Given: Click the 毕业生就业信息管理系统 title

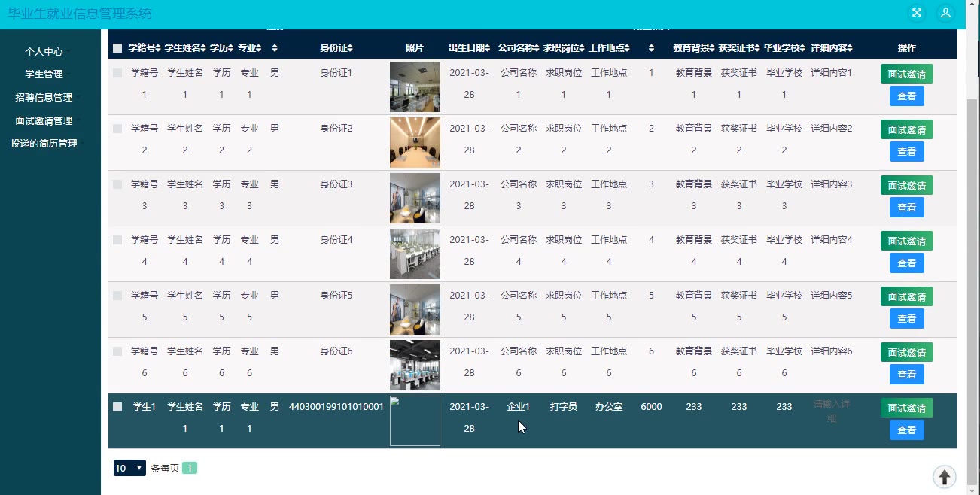Looking at the screenshot, I should [x=80, y=14].
